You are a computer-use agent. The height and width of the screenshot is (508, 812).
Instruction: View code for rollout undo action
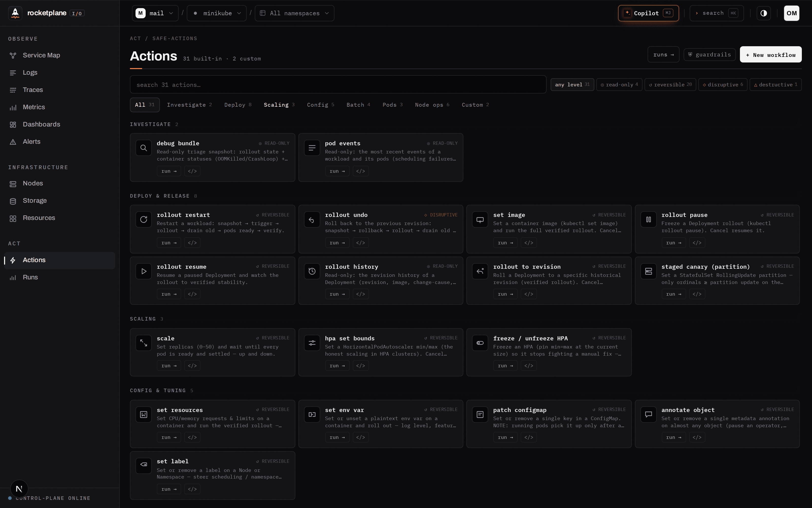click(361, 243)
